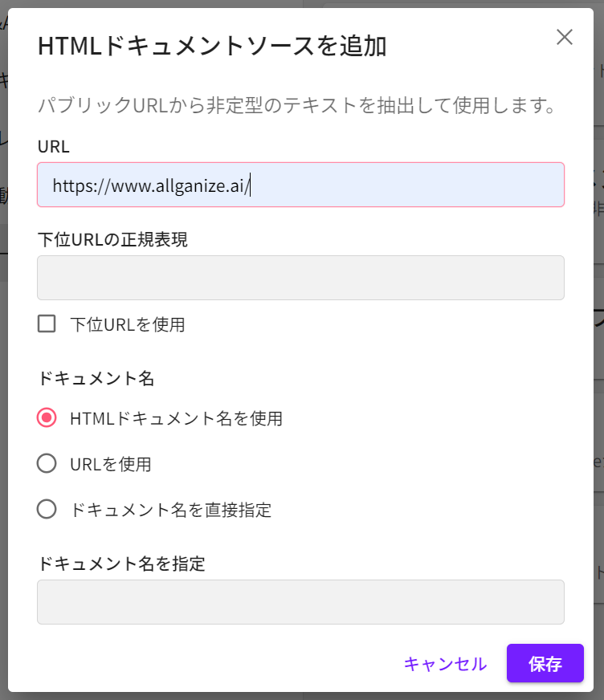This screenshot has height=700, width=604.
Task: Click the HTMLドキュメント名を使用 label text
Action: click(x=176, y=418)
